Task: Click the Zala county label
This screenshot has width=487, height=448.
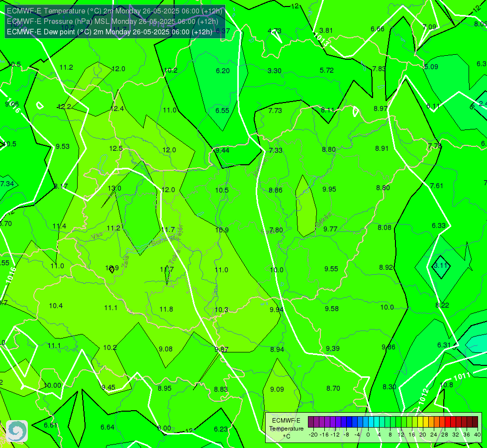Action: pyautogui.click(x=125, y=262)
